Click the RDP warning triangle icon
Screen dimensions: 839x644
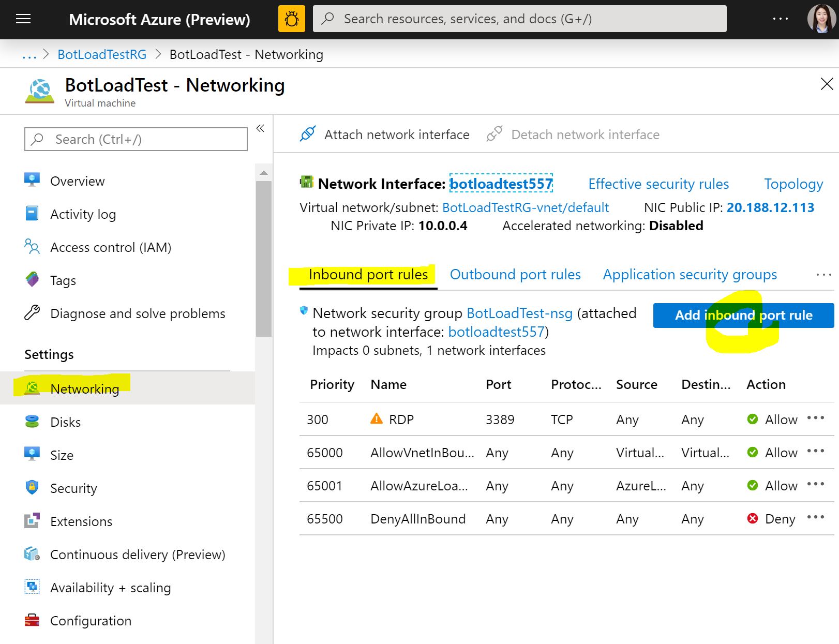[377, 418]
